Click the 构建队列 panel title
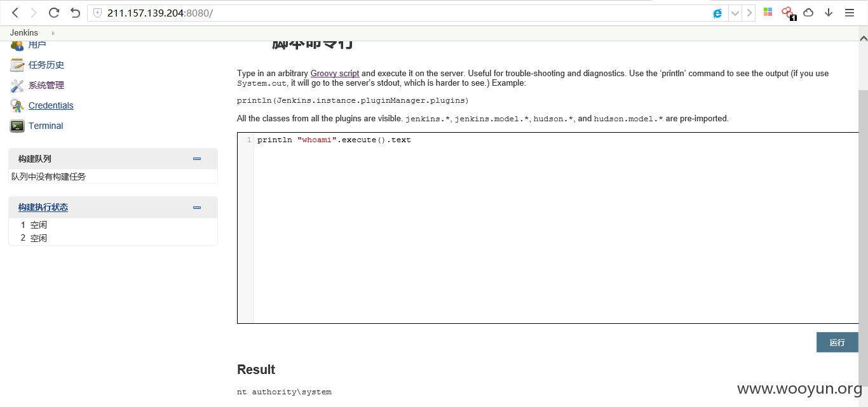 point(34,159)
